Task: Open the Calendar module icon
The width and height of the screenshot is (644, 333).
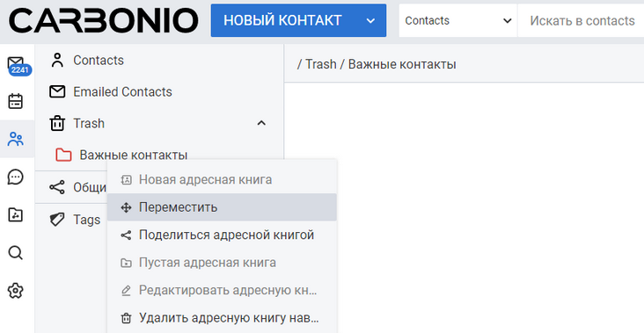Action: point(16,101)
